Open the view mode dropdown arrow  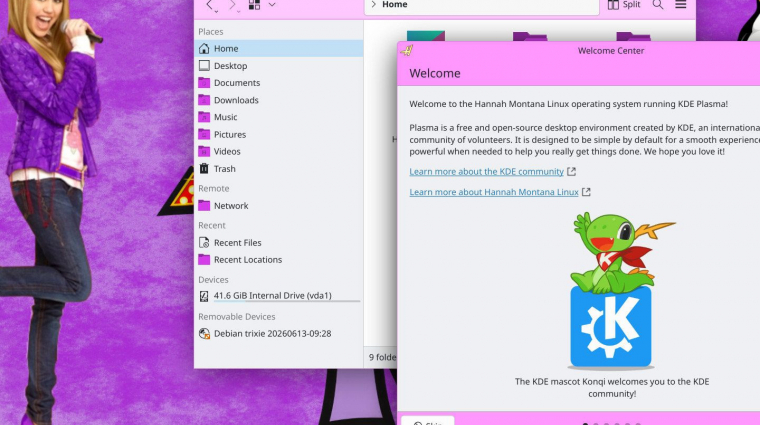coord(272,5)
